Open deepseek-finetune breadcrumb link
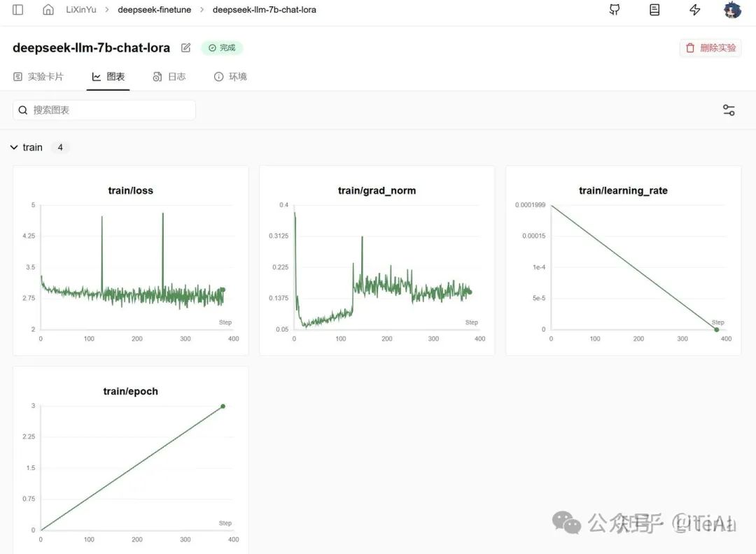This screenshot has height=554, width=756. click(x=154, y=10)
